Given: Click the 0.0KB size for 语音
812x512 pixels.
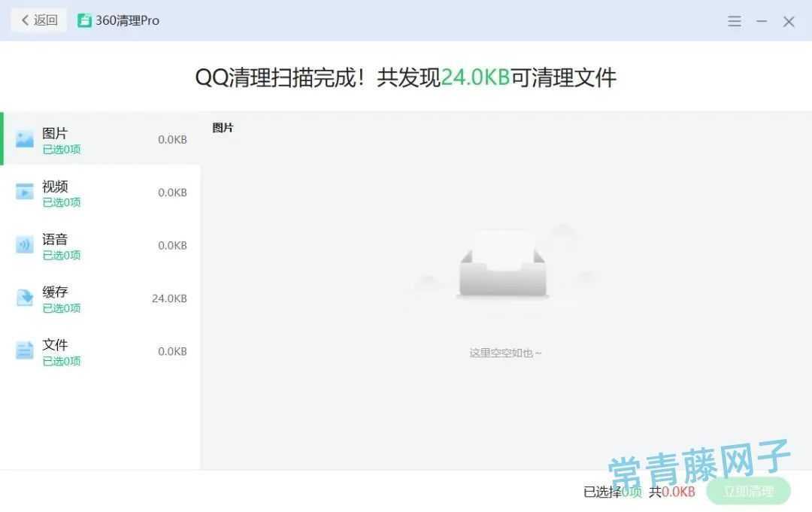Looking at the screenshot, I should (x=172, y=245).
